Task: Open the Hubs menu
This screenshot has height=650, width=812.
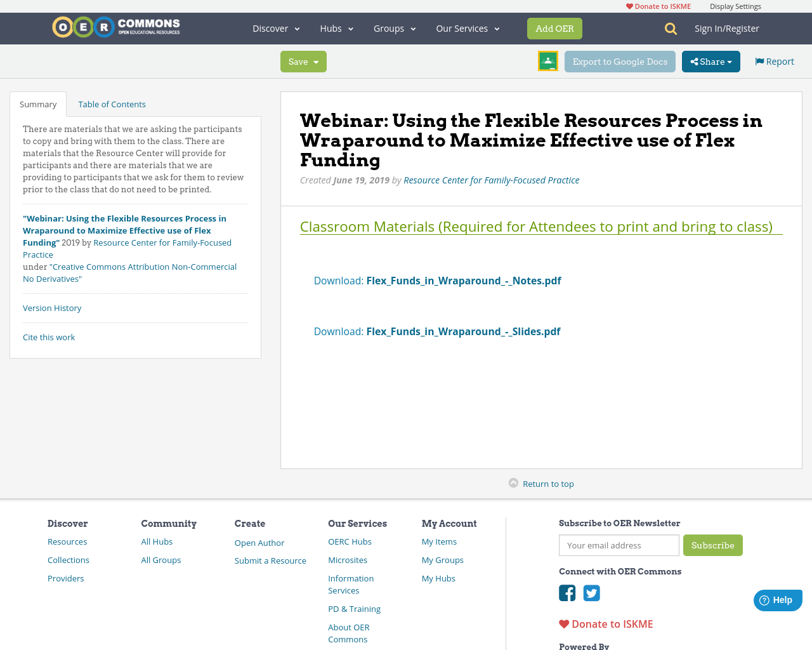Action: tap(336, 28)
